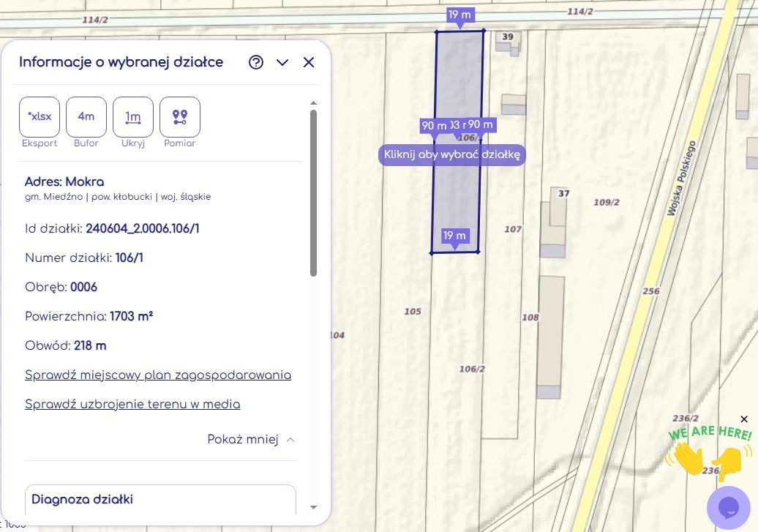
Task: Open the chat bubble widget
Action: pos(728,507)
